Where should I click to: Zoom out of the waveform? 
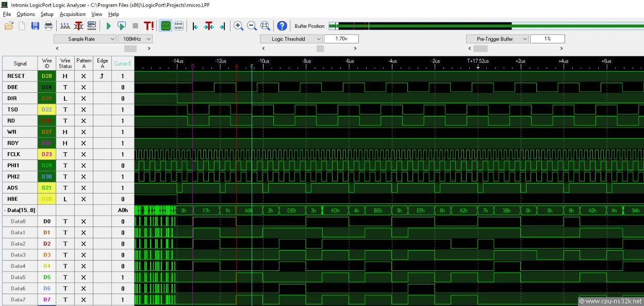pos(252,26)
